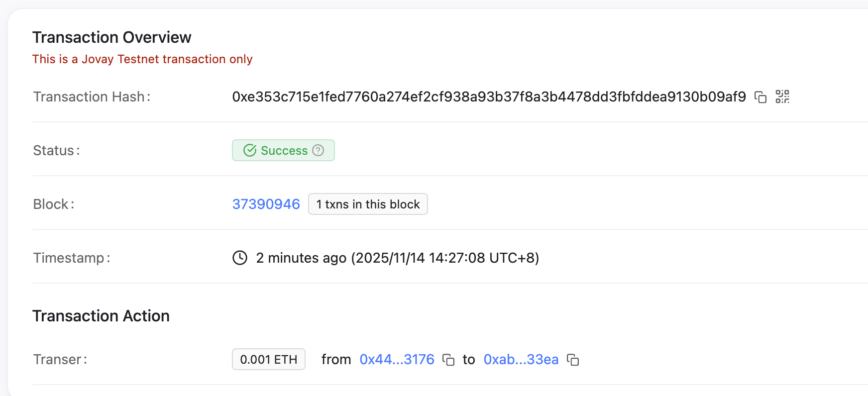The height and width of the screenshot is (396, 868).
Task: Select the Transaction Overview heading
Action: click(x=112, y=37)
